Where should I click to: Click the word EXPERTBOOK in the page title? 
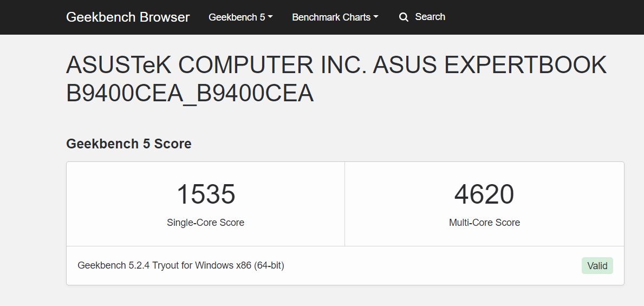point(525,65)
